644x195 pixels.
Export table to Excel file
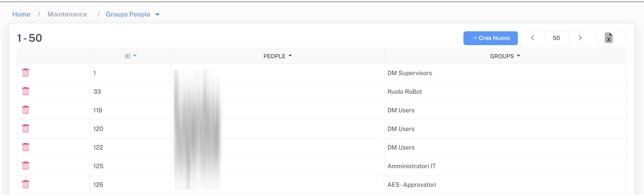(x=608, y=38)
